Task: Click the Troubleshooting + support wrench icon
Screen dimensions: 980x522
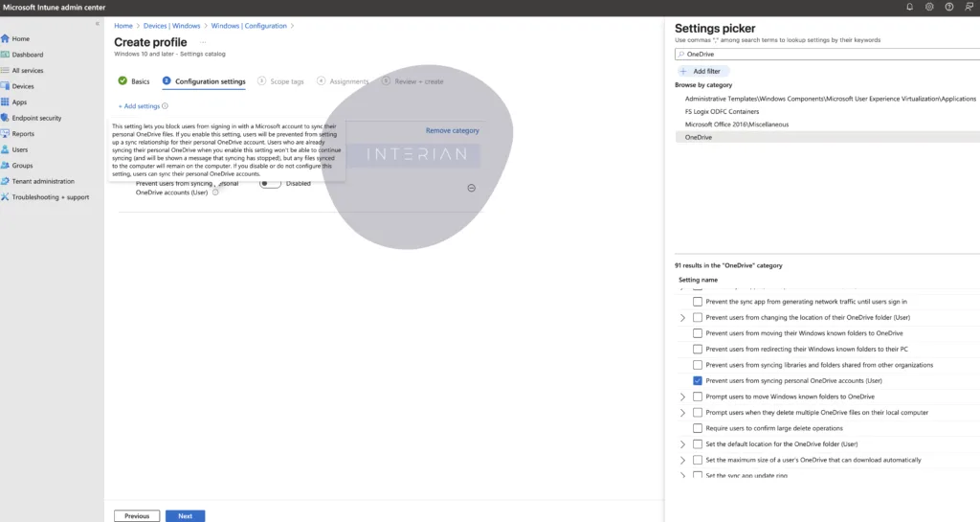Action: click(x=5, y=197)
